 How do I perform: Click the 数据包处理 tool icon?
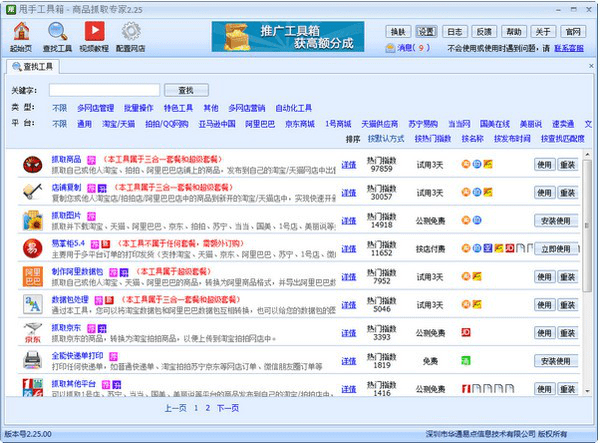coord(33,304)
